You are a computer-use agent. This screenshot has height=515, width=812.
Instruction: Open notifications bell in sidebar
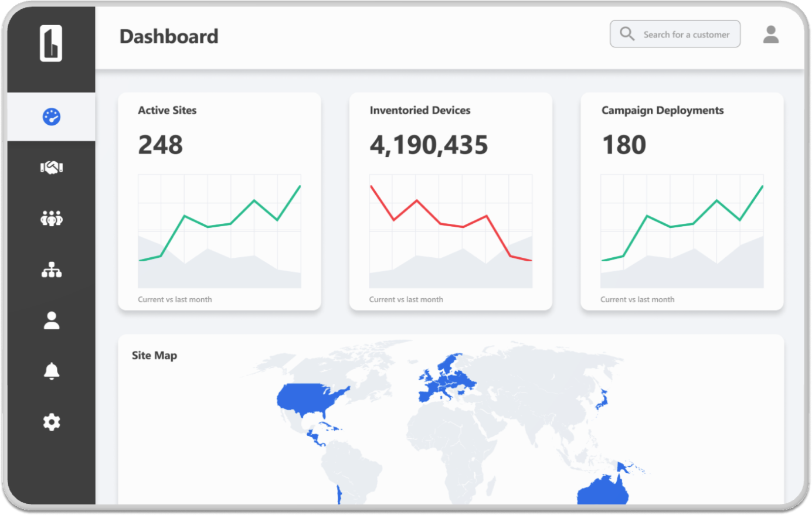click(x=52, y=371)
